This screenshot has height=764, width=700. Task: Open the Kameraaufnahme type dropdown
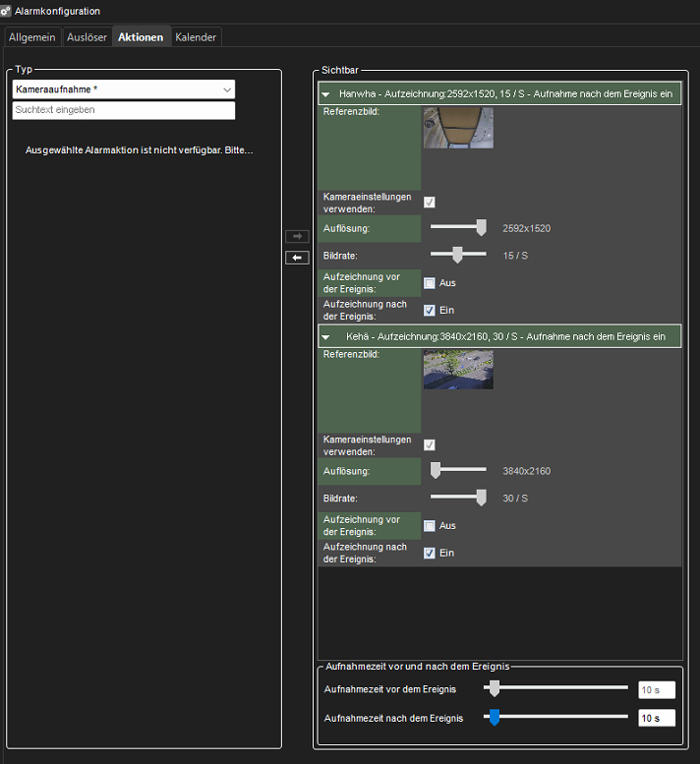(x=124, y=89)
